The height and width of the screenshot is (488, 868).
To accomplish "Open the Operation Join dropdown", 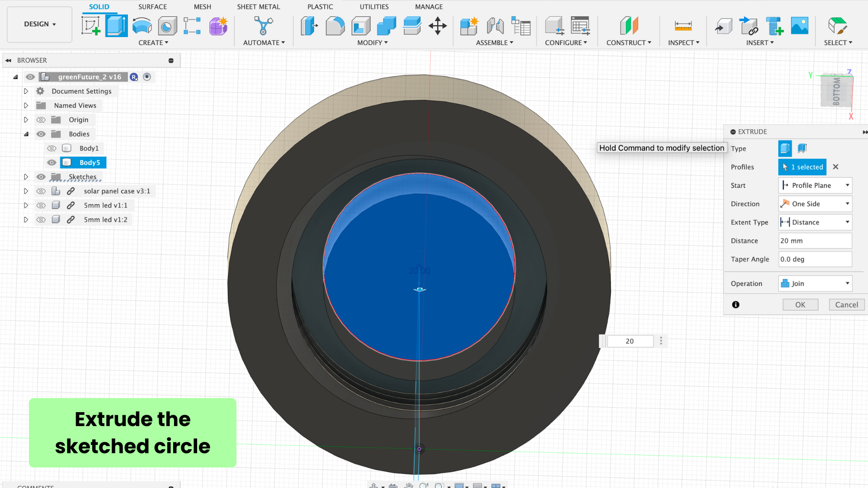I will click(815, 283).
